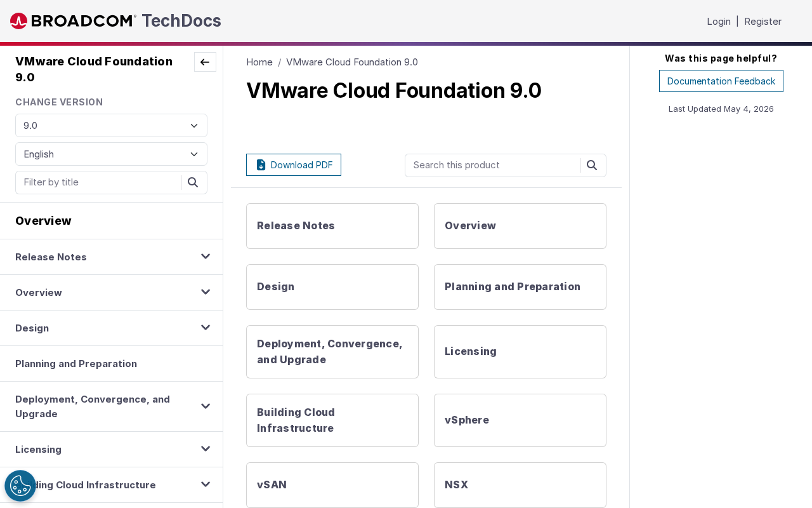812x508 pixels.
Task: Open the Building Cloud Infrastructure card
Action: (332, 420)
